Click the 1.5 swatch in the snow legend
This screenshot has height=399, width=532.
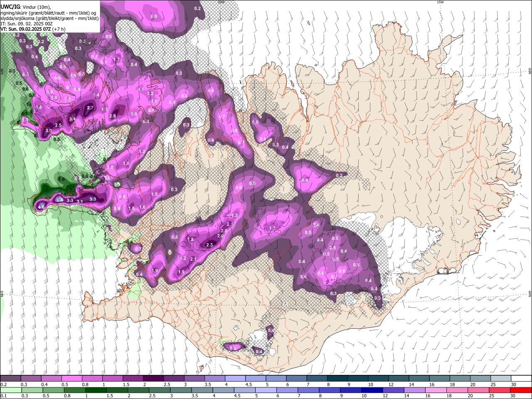tap(133, 379)
